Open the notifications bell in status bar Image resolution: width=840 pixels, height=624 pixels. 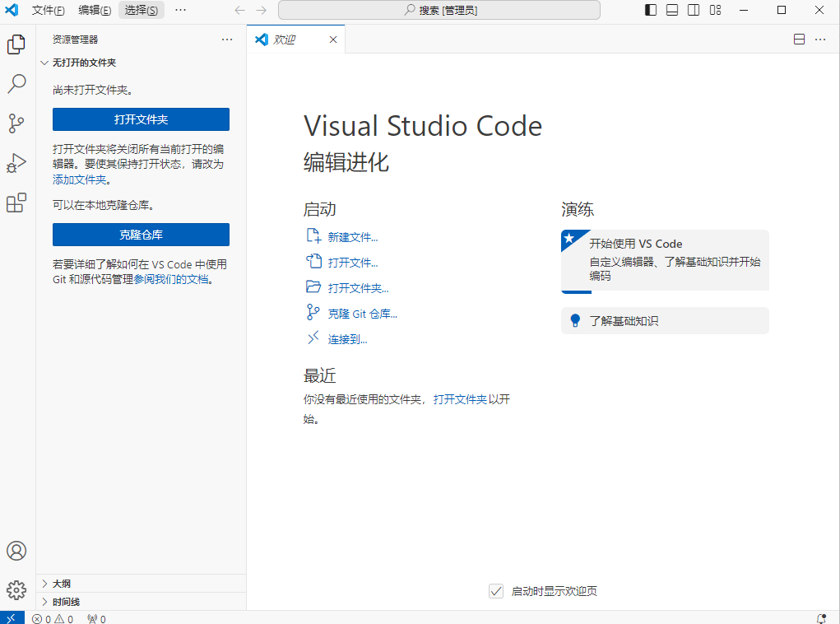click(x=821, y=618)
